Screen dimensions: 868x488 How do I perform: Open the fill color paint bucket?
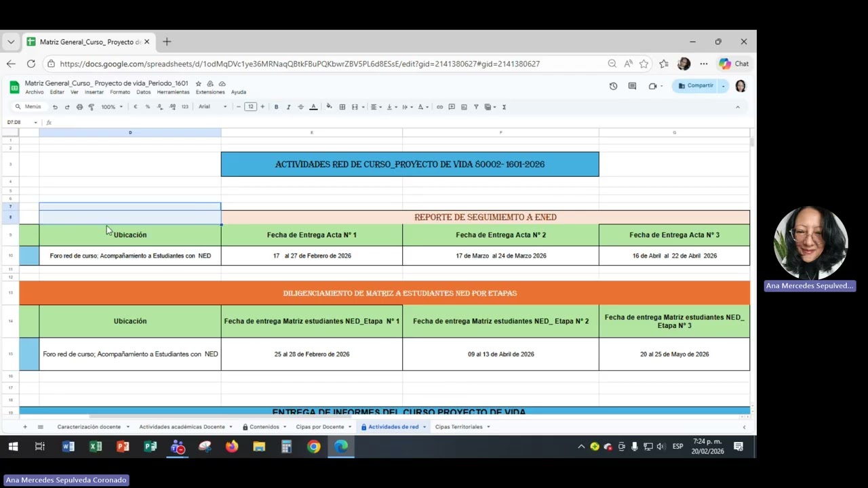329,107
